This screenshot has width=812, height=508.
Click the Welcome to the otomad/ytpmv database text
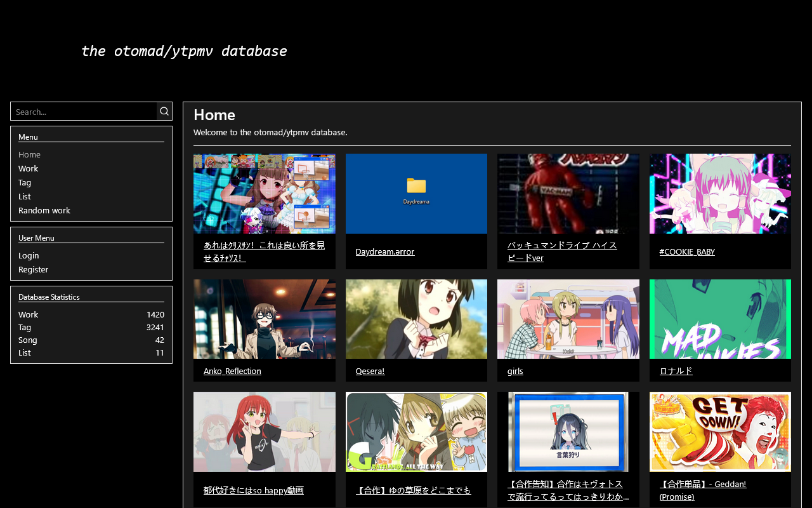pos(270,133)
